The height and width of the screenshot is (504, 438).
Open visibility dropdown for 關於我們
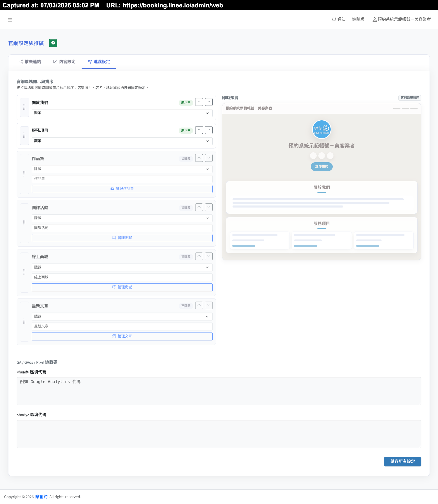click(x=122, y=113)
